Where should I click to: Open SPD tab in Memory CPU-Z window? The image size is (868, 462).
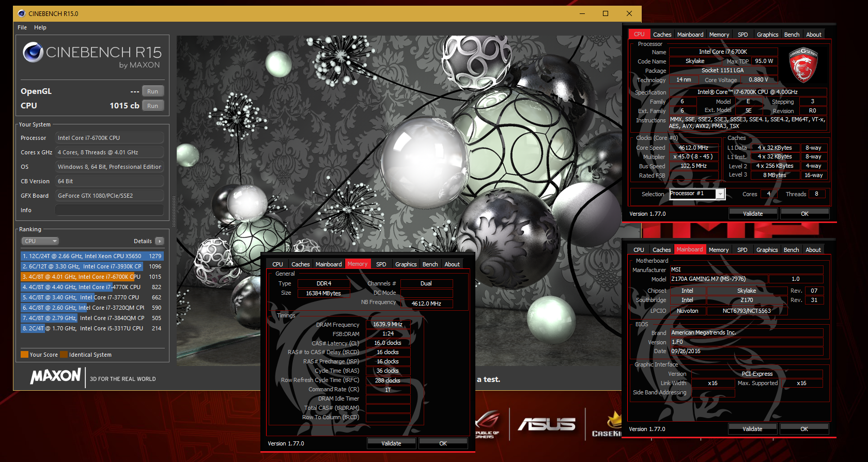coord(381,264)
